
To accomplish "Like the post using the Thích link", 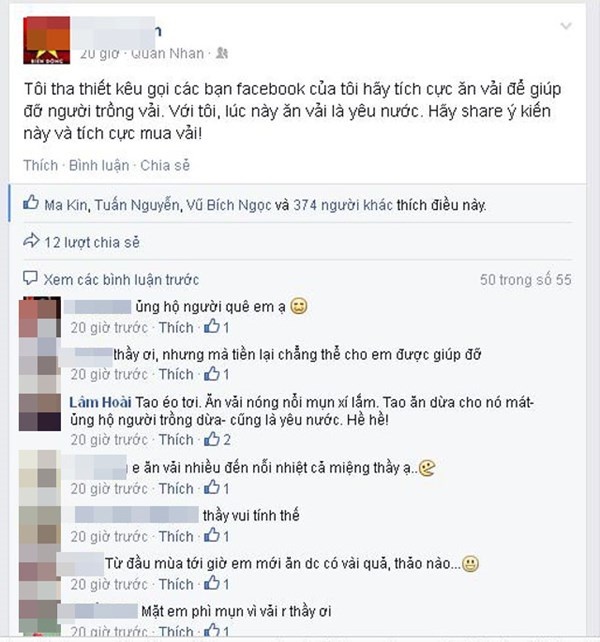I will coord(41,165).
